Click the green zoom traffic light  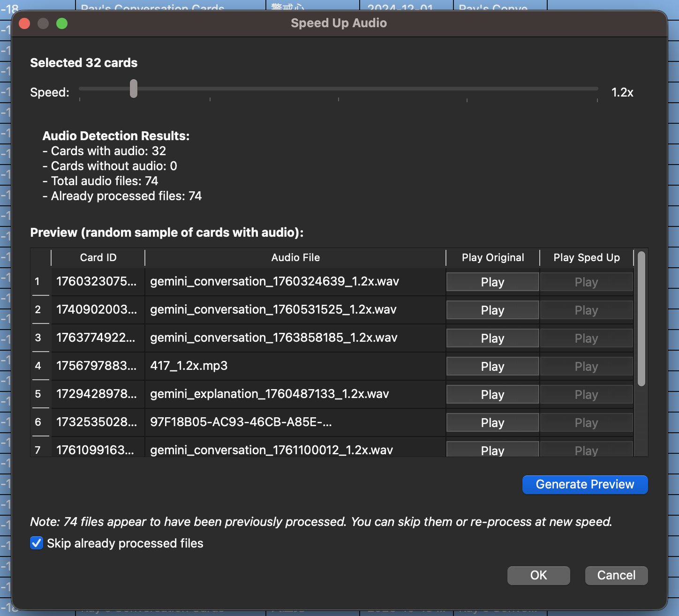[61, 23]
